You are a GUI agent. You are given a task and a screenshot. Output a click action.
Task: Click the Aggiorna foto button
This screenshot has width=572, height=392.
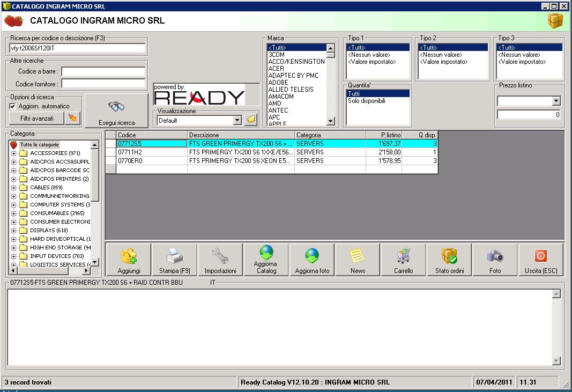(312, 260)
